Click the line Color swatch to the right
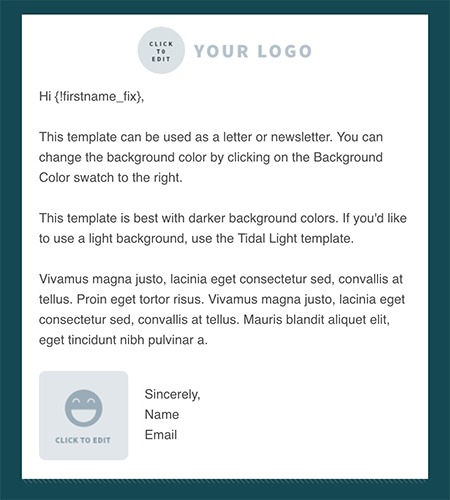 (111, 178)
